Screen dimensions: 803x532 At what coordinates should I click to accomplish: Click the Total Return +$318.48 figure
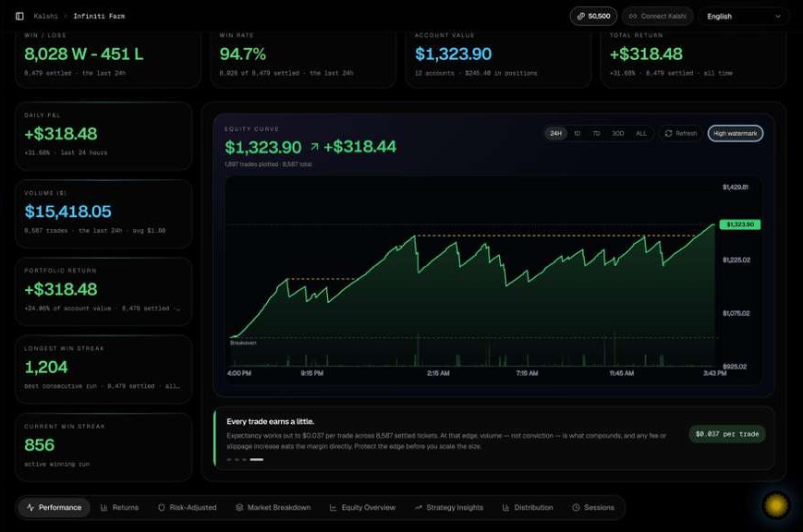pyautogui.click(x=646, y=54)
